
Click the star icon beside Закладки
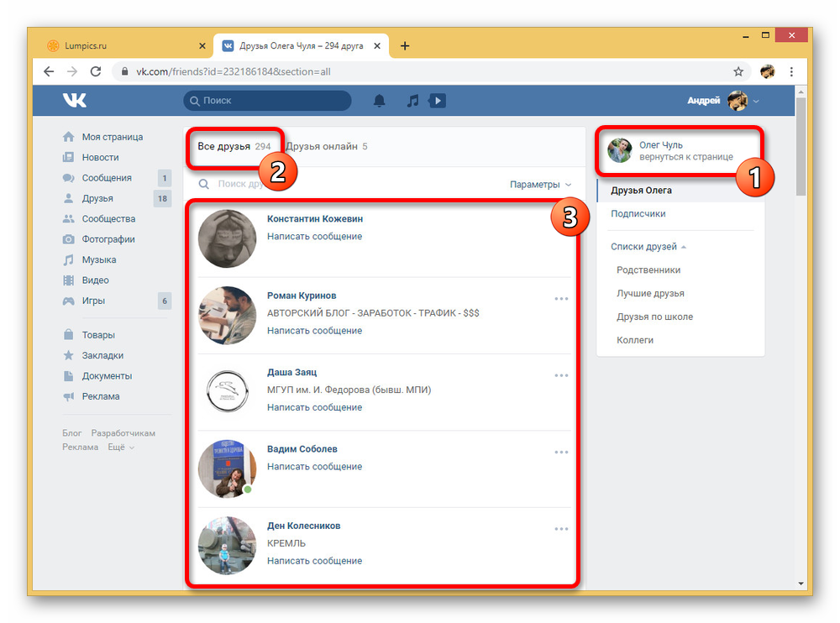(x=69, y=355)
